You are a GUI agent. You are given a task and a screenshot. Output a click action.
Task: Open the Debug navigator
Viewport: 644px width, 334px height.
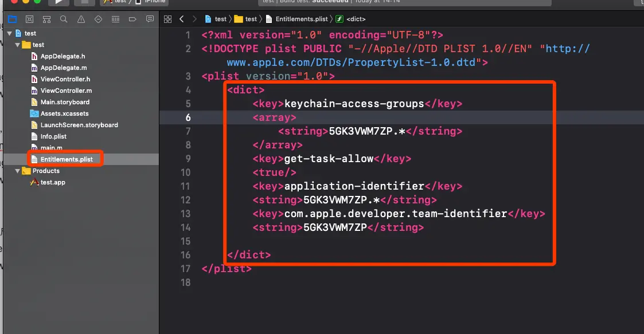click(115, 19)
